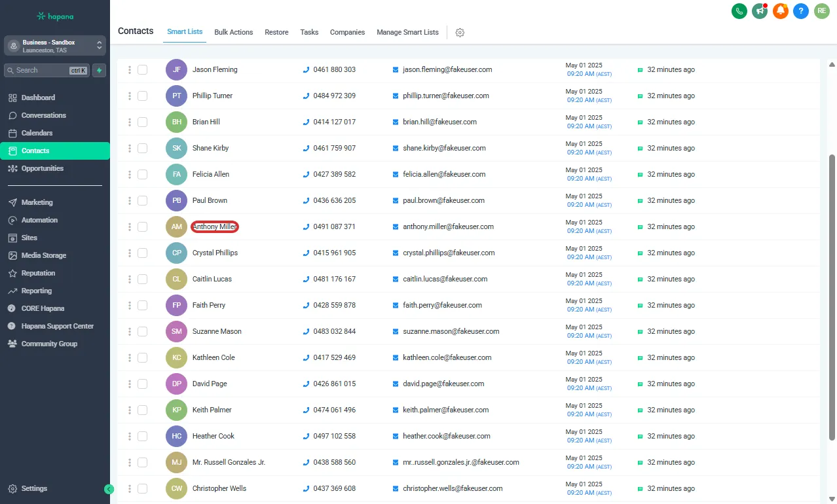Check the box next to Heather Cook
837x504 pixels.
point(142,436)
